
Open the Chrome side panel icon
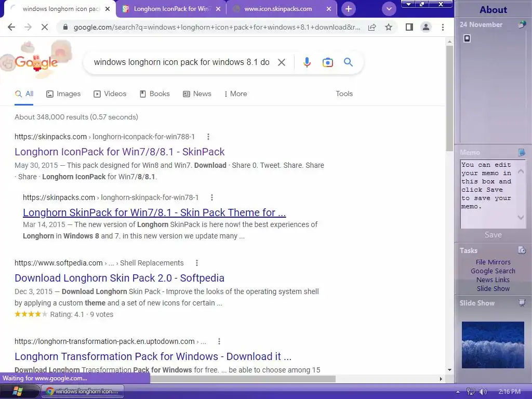[x=409, y=27]
